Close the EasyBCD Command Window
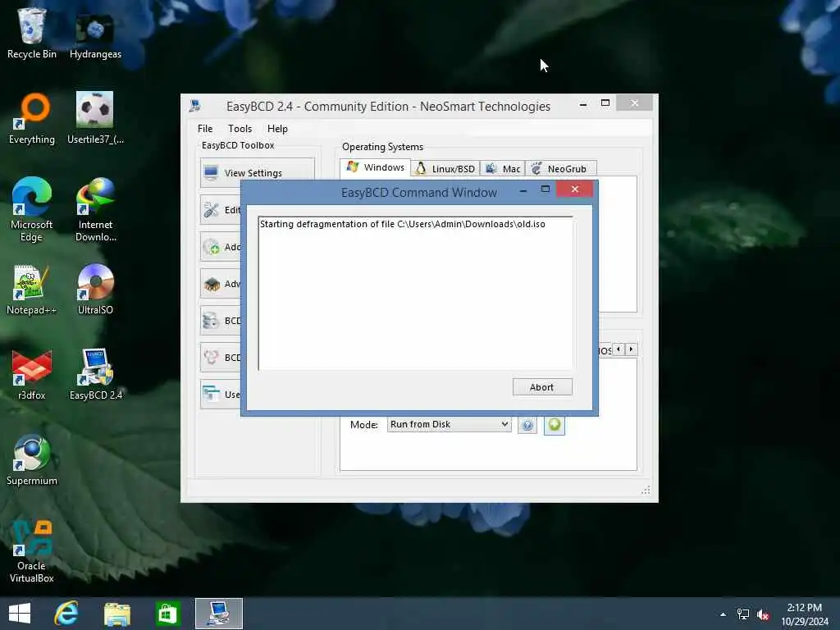840x630 pixels. click(x=574, y=189)
